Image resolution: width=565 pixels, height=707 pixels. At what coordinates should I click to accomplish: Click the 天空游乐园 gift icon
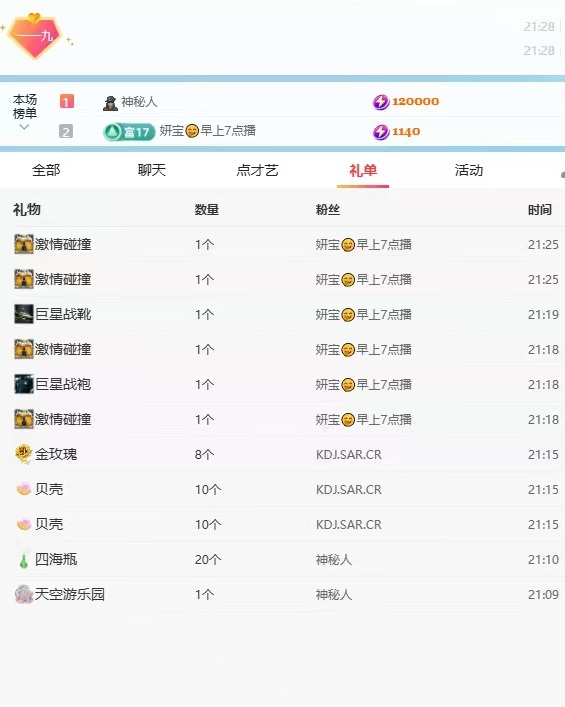(x=23, y=594)
